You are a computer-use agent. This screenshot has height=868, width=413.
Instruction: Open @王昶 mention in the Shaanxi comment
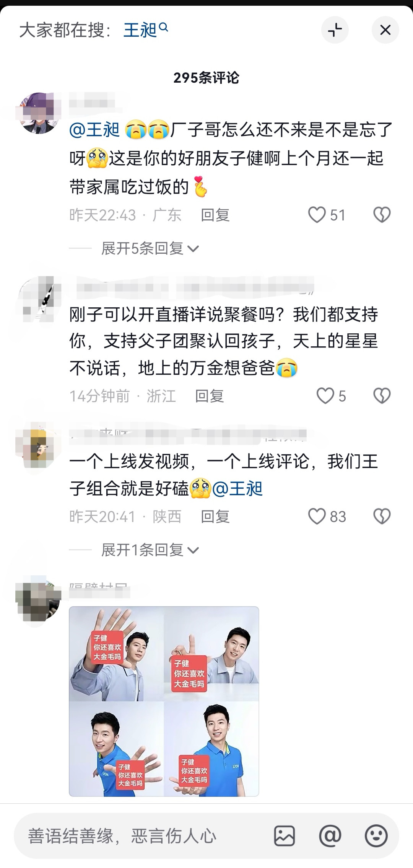tap(237, 489)
